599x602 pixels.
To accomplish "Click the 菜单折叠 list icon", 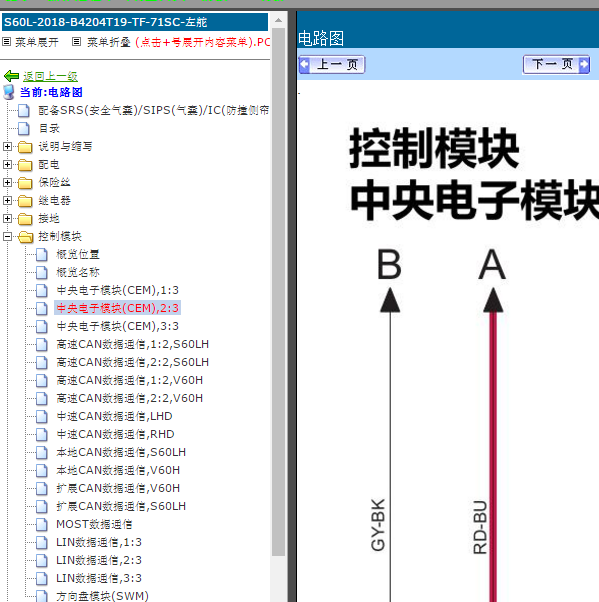I will 76,41.
